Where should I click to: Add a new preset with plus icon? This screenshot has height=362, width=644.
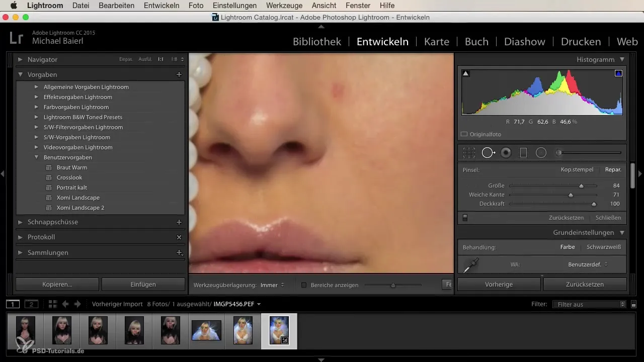click(179, 74)
